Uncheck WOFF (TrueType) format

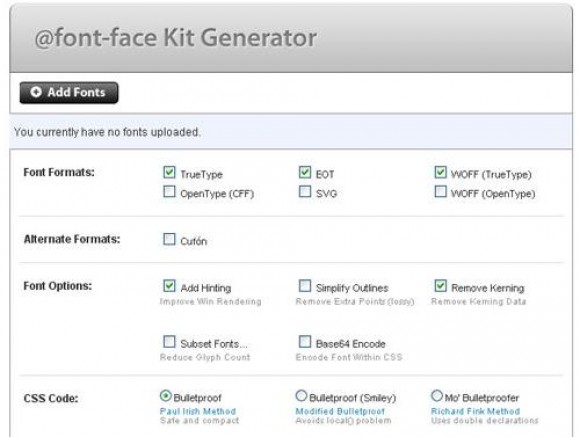pyautogui.click(x=440, y=172)
